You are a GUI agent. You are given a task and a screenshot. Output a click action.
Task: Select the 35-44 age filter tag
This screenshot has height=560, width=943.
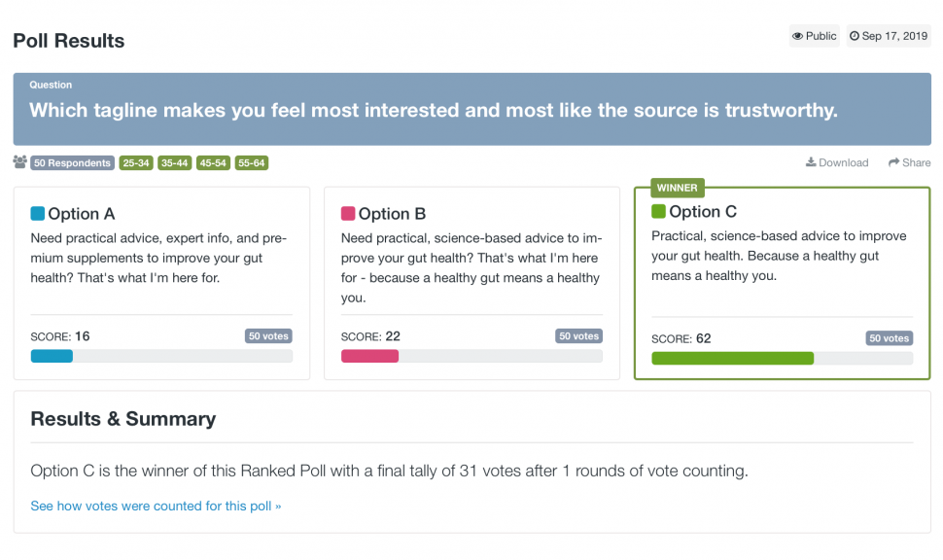(x=174, y=162)
